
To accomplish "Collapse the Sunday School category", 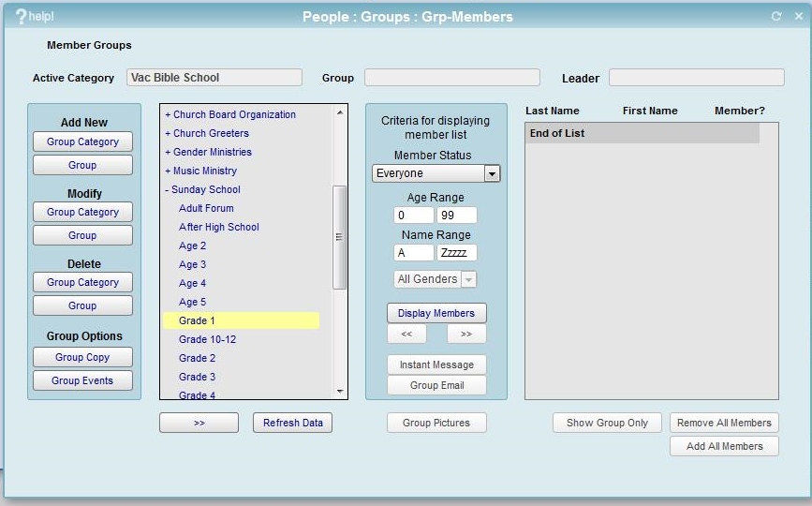I will pos(202,189).
